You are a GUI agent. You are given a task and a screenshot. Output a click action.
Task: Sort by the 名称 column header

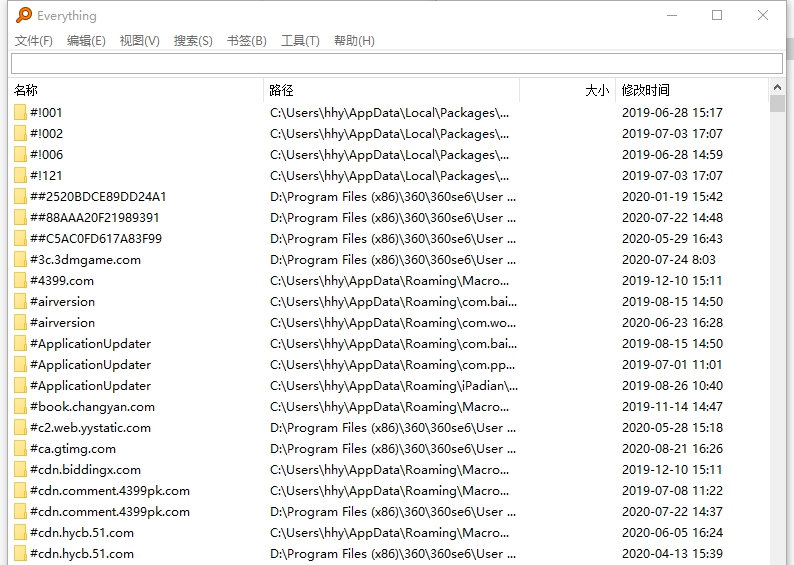click(137, 90)
